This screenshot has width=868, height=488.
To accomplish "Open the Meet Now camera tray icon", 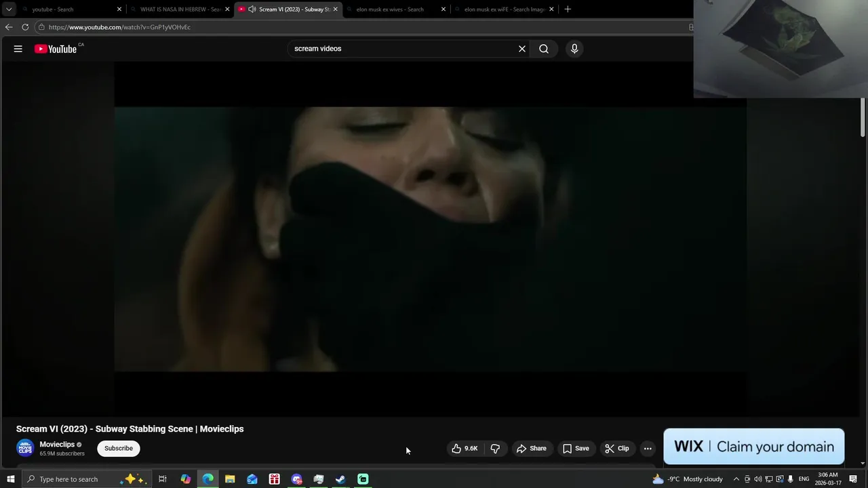I will click(747, 479).
